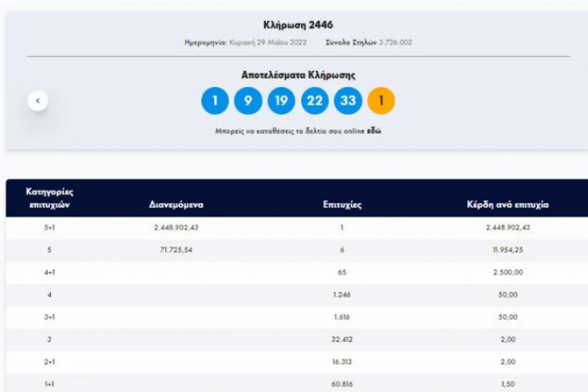Select the '4+1' category row label

pos(50,273)
